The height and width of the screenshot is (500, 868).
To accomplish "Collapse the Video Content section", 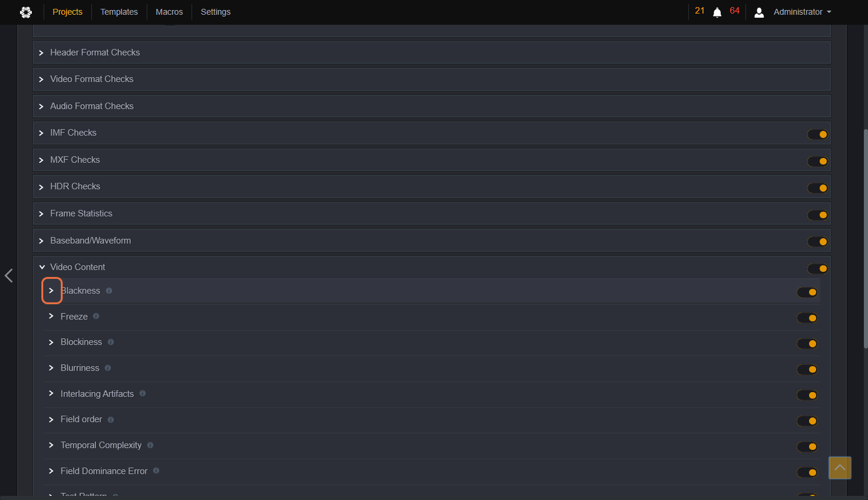I will pos(42,267).
